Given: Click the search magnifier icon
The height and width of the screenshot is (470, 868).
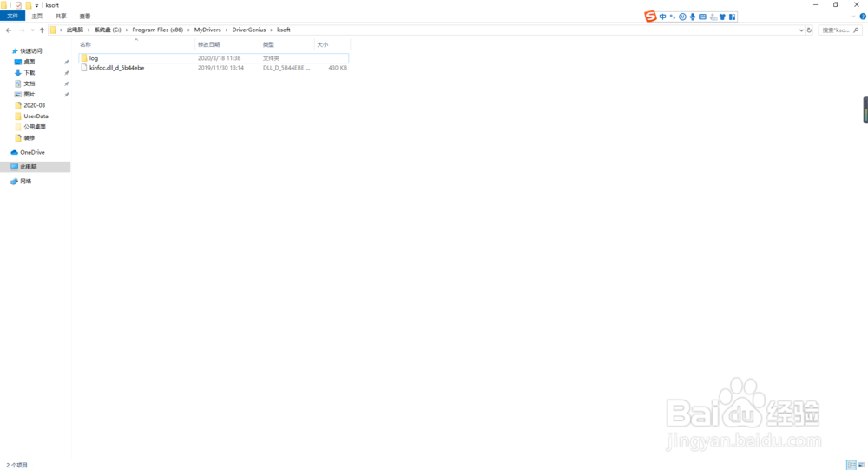Looking at the screenshot, I should 857,30.
